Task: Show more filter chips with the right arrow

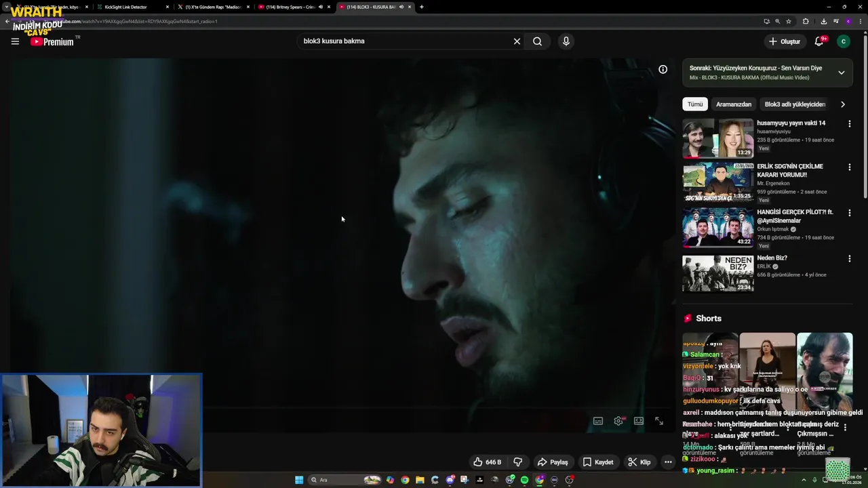Action: coord(843,104)
